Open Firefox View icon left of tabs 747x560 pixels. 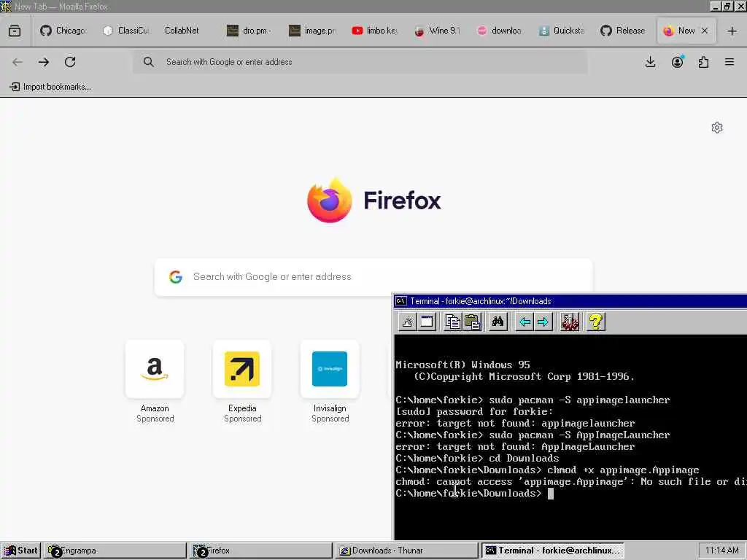coord(15,31)
